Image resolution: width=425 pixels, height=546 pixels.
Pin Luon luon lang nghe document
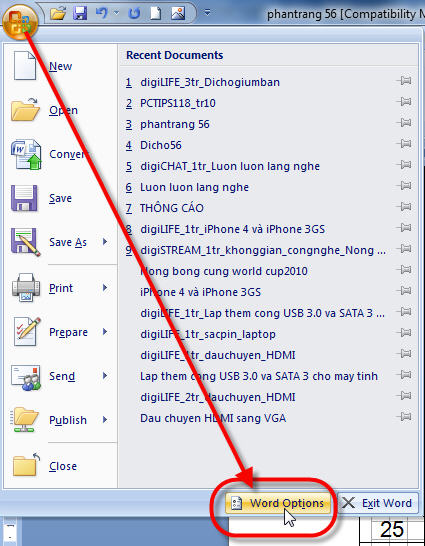[404, 186]
